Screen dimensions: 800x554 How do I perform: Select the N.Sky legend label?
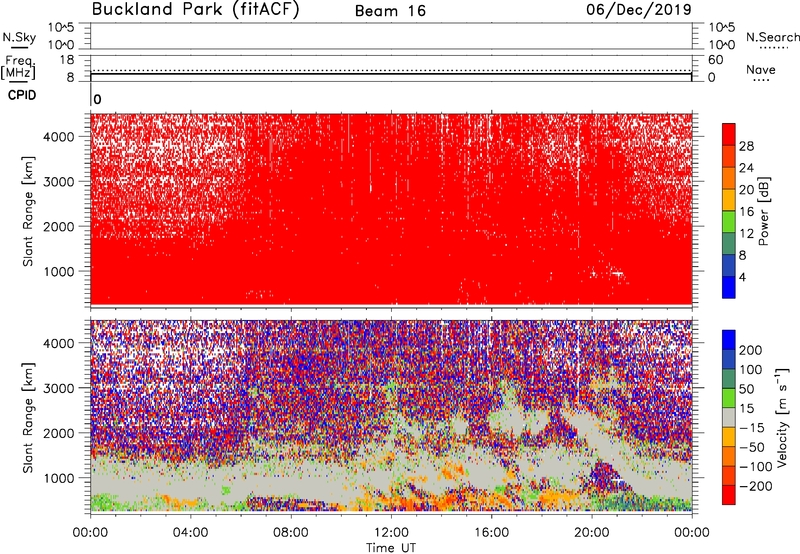(x=19, y=37)
